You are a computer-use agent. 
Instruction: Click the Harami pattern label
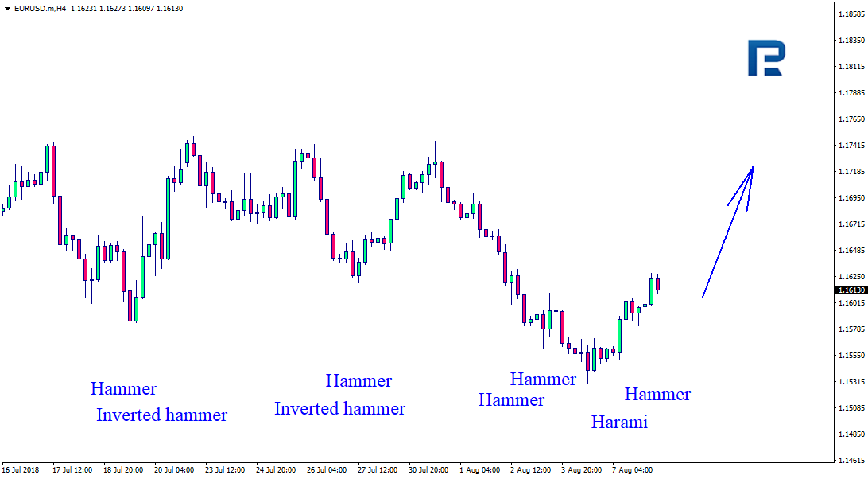[619, 423]
